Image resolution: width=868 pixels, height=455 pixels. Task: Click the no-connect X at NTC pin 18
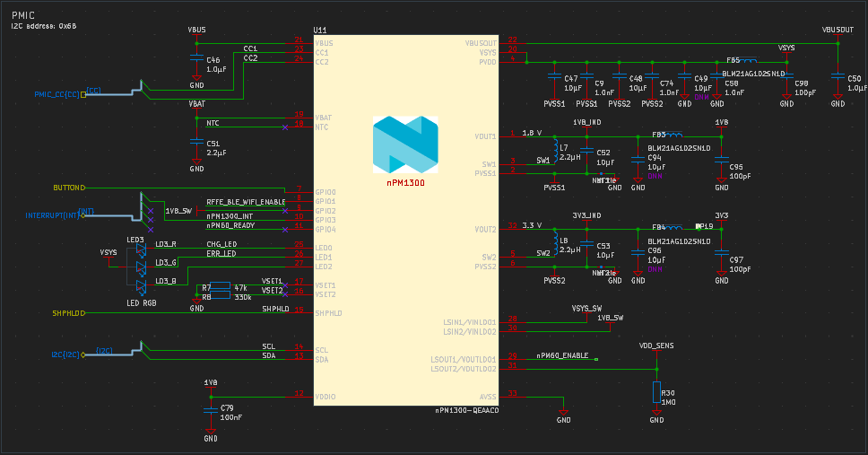(285, 127)
